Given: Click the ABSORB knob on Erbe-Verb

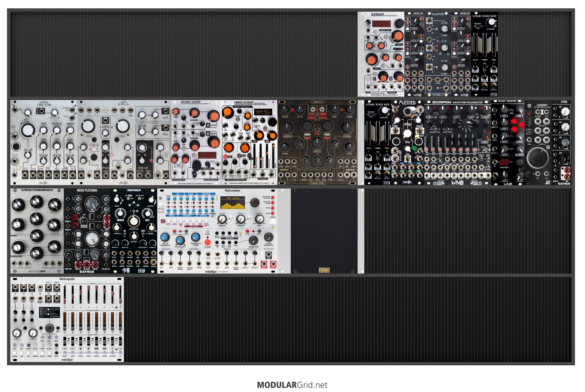Looking at the screenshot, I should click(70, 131).
